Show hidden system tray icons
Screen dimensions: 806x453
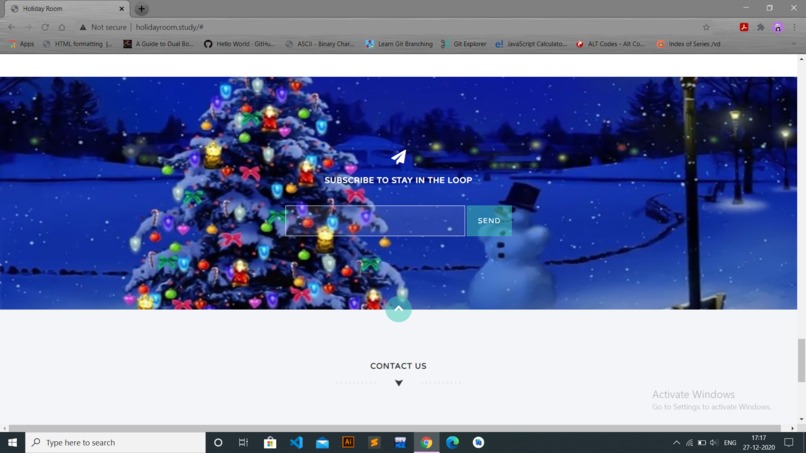click(676, 442)
